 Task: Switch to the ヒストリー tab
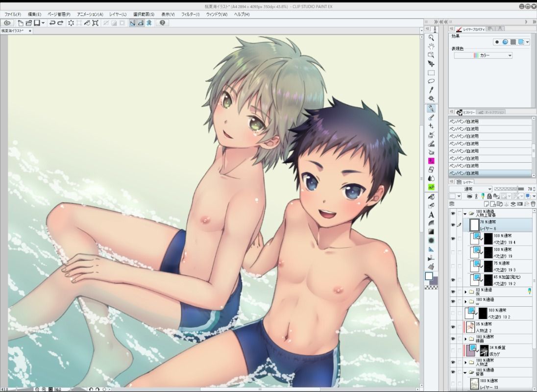[x=466, y=112]
